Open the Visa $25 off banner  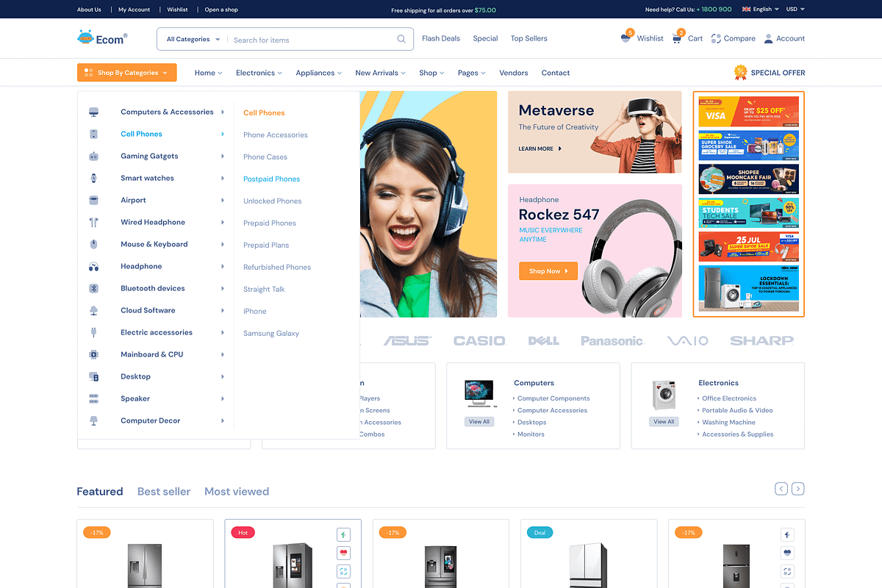pyautogui.click(x=749, y=112)
